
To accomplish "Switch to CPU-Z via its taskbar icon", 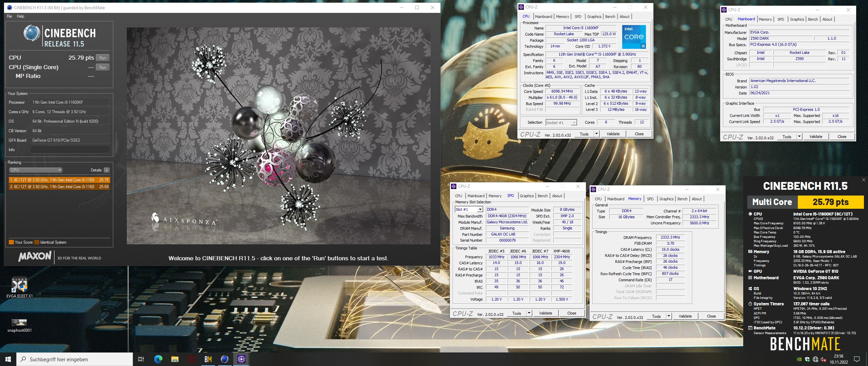I will (x=241, y=359).
